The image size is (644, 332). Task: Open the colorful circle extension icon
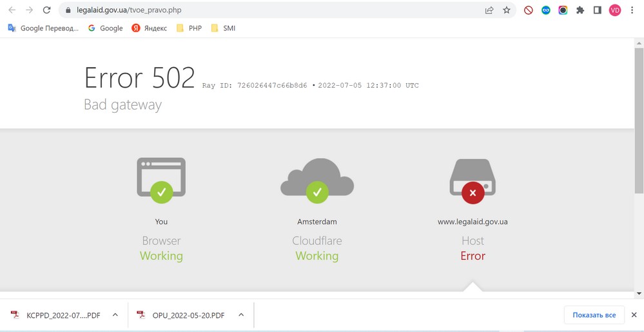pyautogui.click(x=563, y=10)
